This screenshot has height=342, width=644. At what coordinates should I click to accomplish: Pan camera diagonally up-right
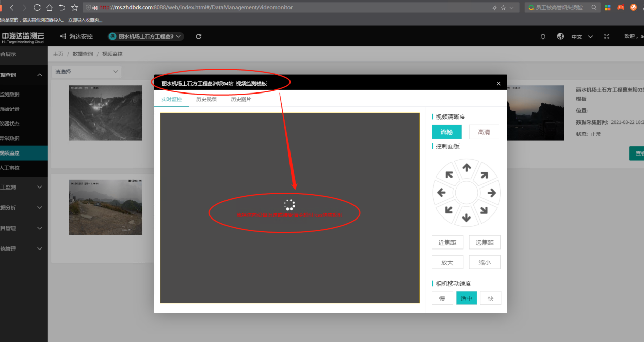[x=484, y=175]
